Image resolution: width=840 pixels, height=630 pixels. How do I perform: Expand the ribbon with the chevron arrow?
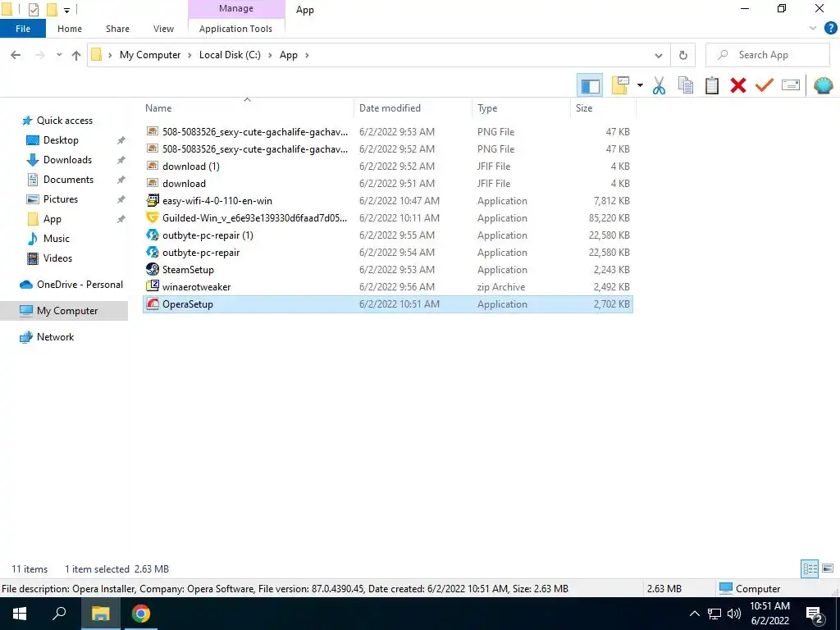click(813, 29)
